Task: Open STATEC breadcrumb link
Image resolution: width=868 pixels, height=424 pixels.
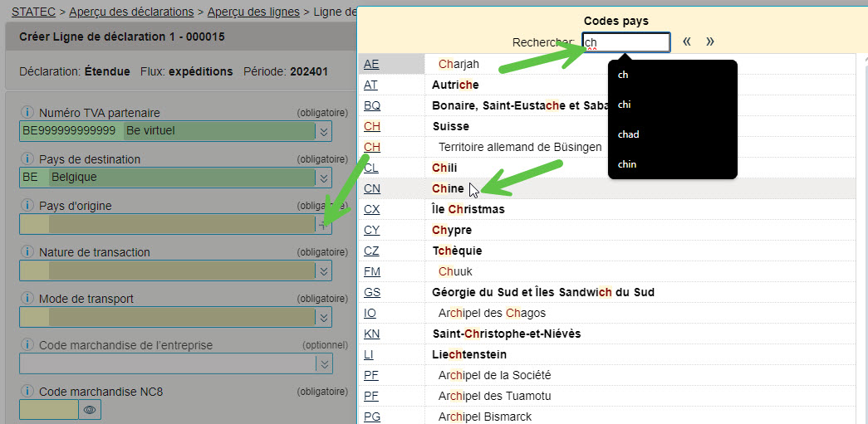Action: pyautogui.click(x=32, y=12)
